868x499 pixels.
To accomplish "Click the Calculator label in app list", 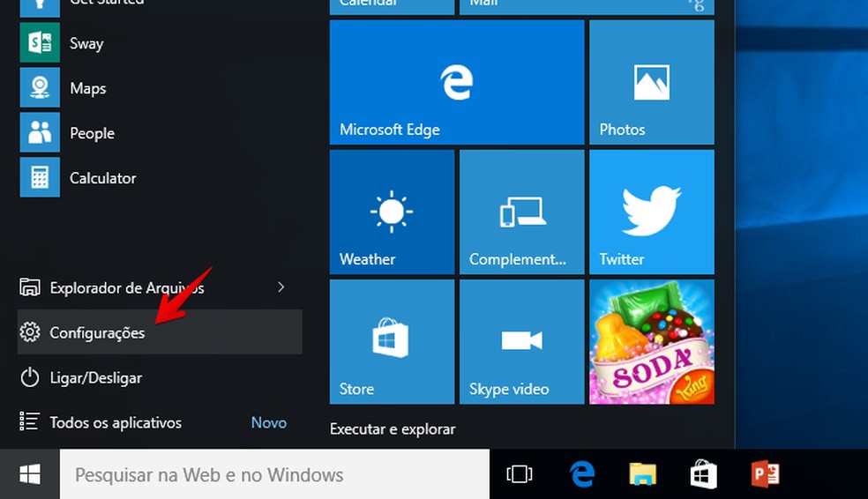I will (x=103, y=178).
